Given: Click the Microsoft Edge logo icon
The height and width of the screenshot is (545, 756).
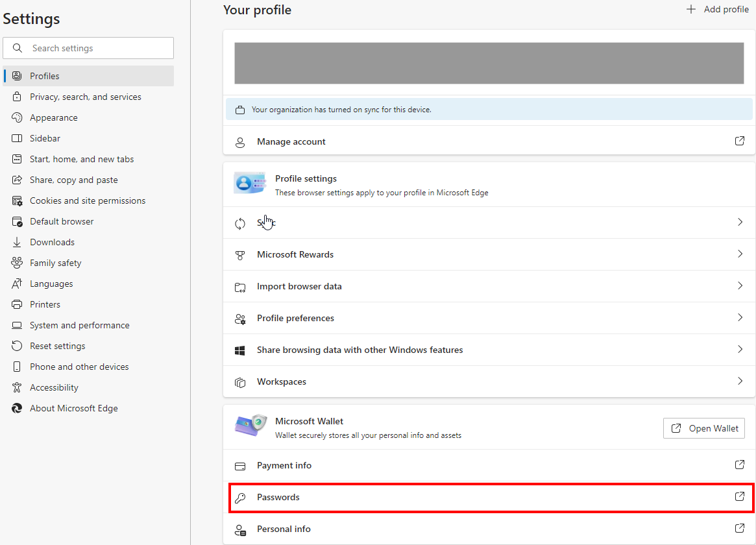Looking at the screenshot, I should 17,408.
